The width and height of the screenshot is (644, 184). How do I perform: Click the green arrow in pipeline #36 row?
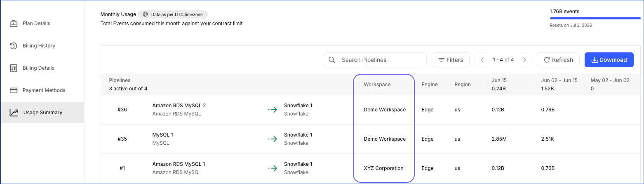[273, 110]
